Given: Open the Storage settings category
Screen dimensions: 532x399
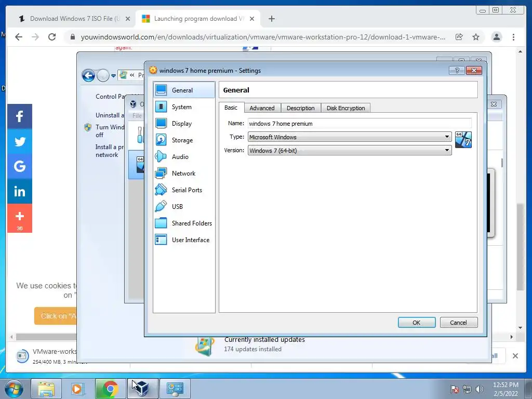Looking at the screenshot, I should click(x=184, y=140).
